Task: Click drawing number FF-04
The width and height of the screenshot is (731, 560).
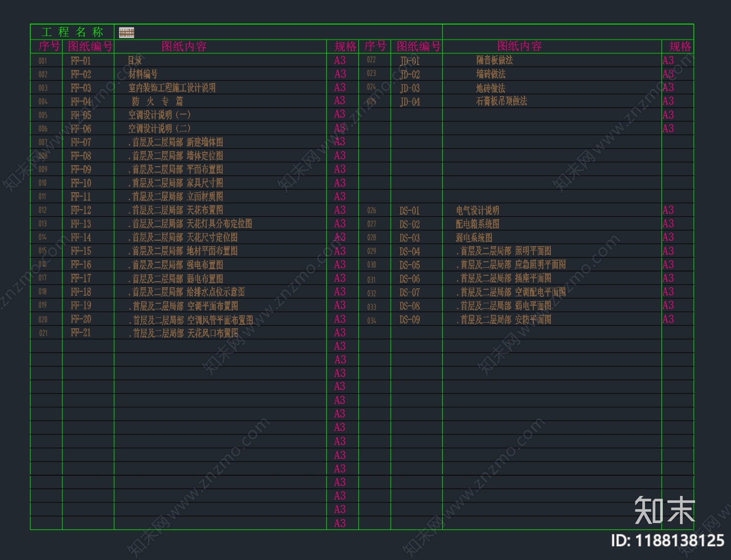Action: [x=81, y=102]
